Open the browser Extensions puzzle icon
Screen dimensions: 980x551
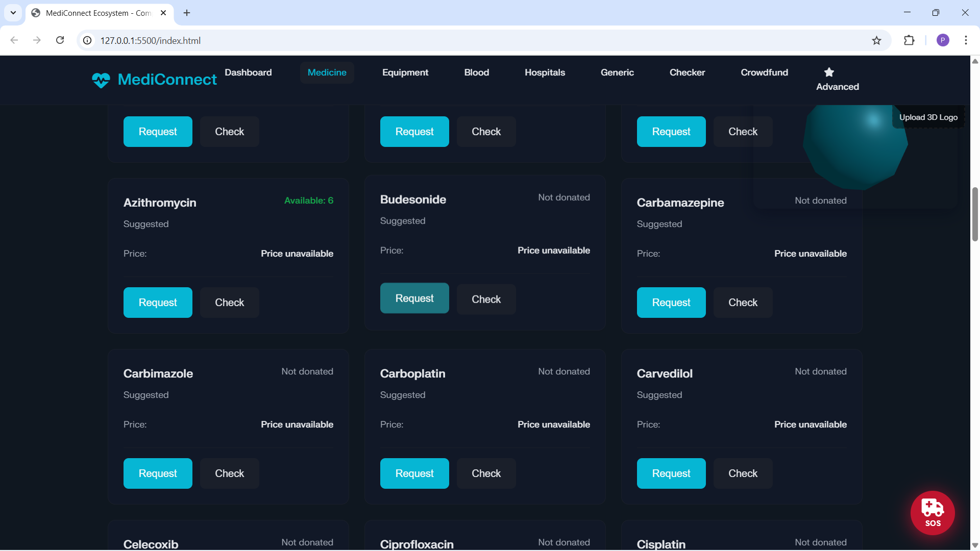click(x=909, y=41)
